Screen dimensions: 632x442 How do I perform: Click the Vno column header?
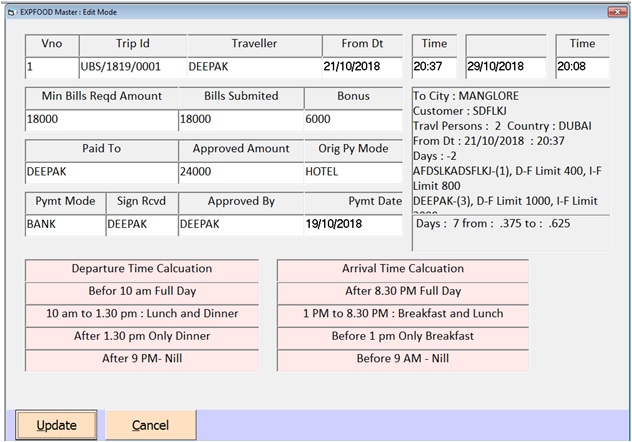coord(52,45)
